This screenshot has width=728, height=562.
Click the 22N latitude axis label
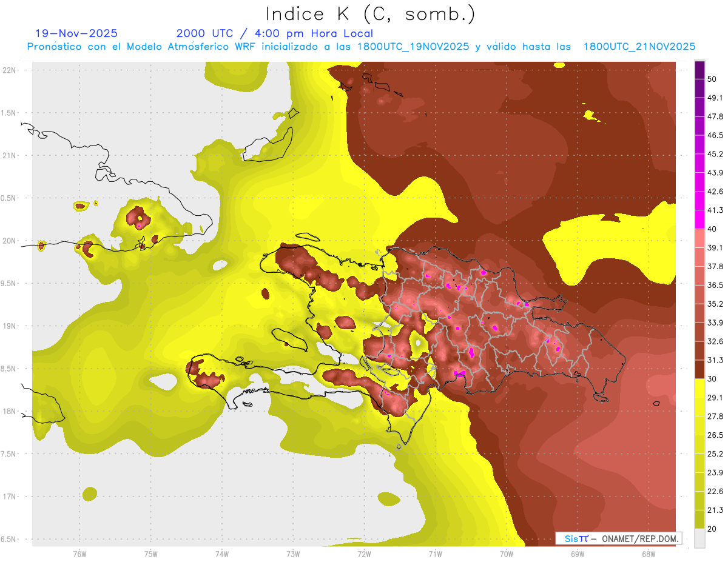[10, 70]
